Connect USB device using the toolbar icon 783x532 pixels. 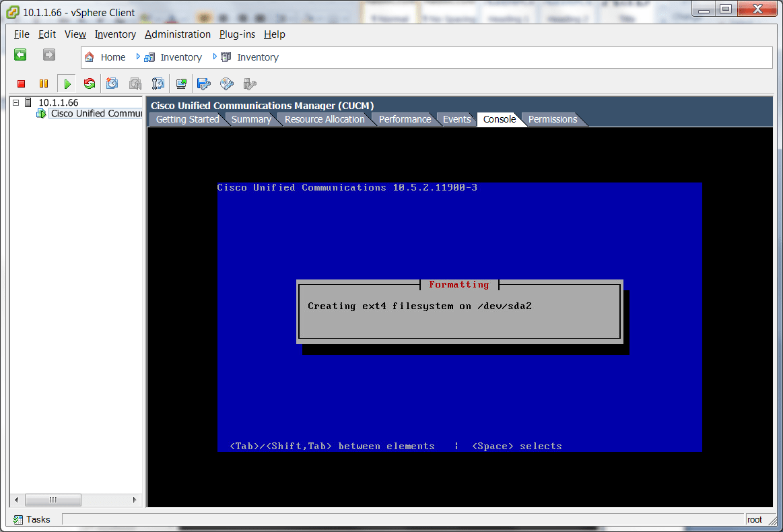[x=250, y=84]
